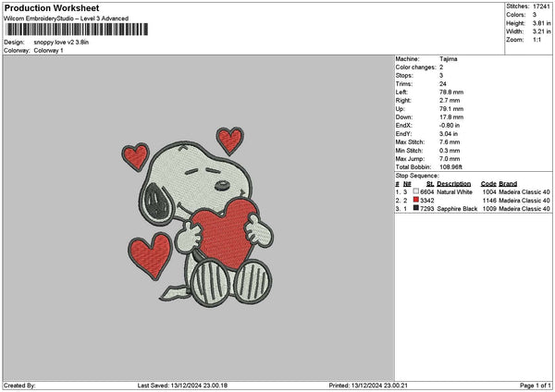Click the Max Jump value '7.0 mm'
The image size is (555, 392).
(x=450, y=159)
